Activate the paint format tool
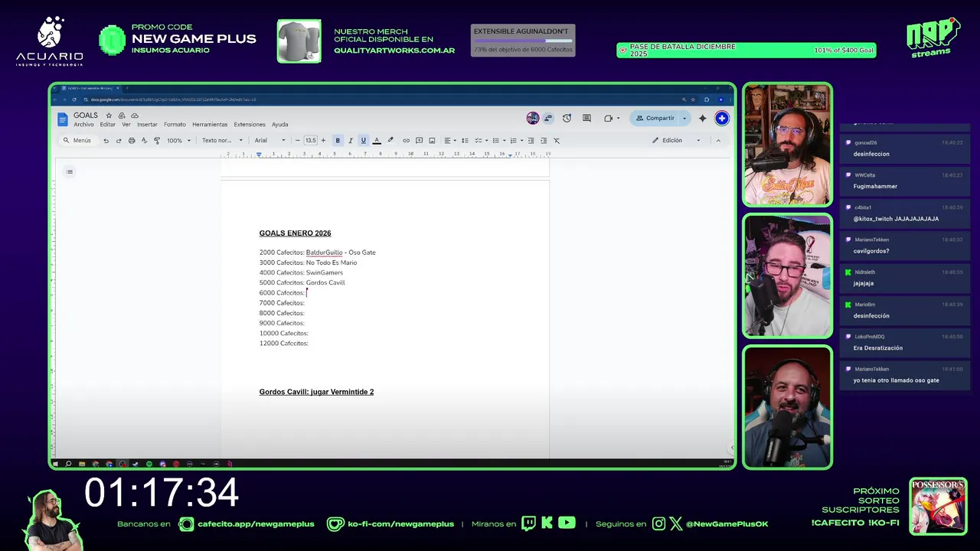 pyautogui.click(x=157, y=141)
